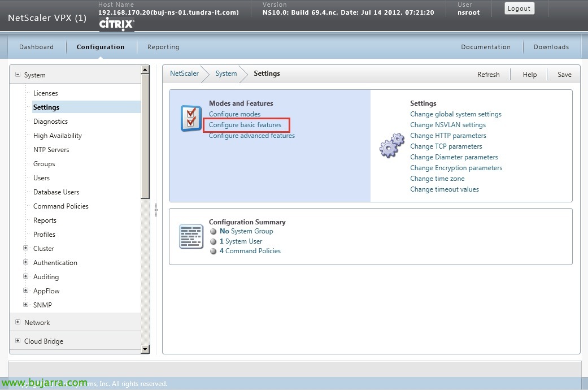Open Change HTTP parameters
The image size is (588, 390).
[448, 136]
